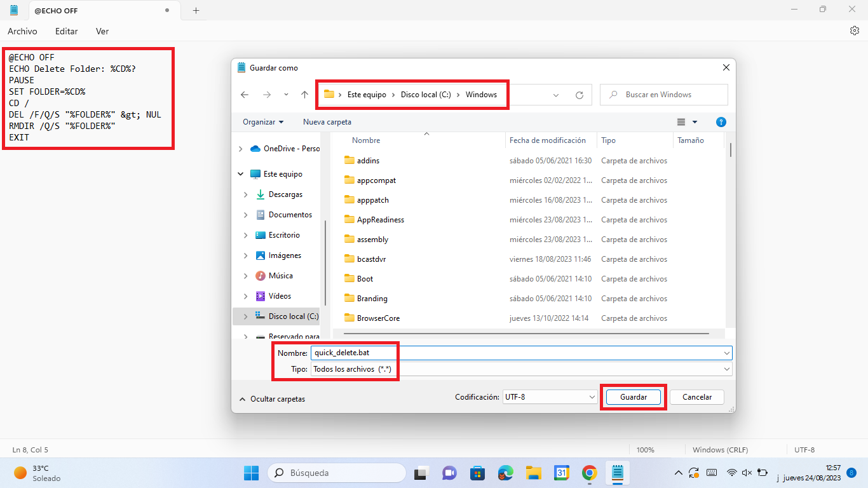Viewport: 868px width, 488px height.
Task: Select the addins folder
Action: coord(368,161)
